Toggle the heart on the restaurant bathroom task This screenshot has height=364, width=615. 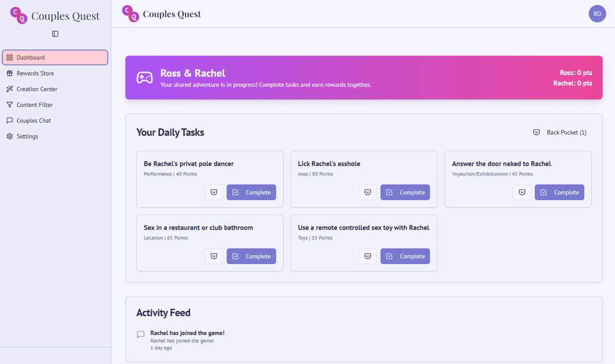[x=214, y=256]
